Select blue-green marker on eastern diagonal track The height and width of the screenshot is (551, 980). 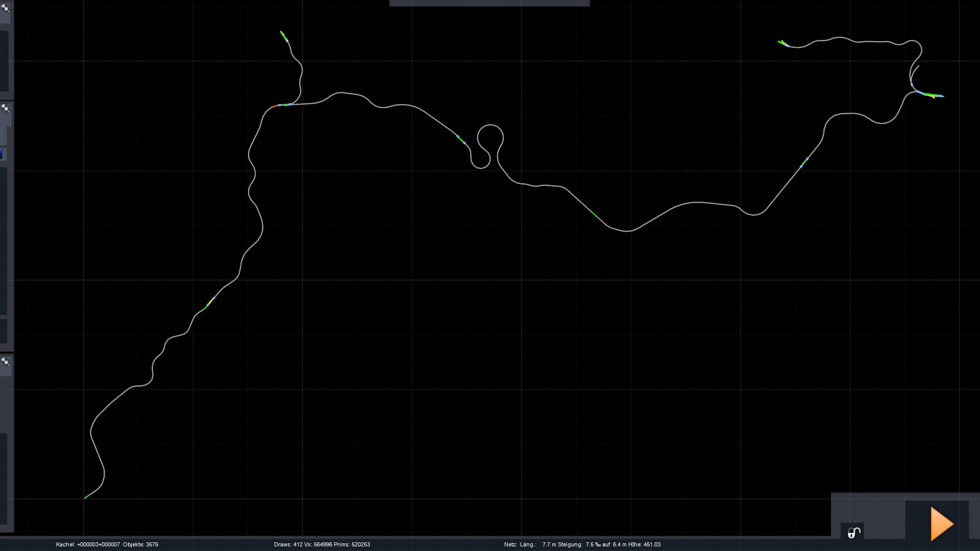pos(804,163)
